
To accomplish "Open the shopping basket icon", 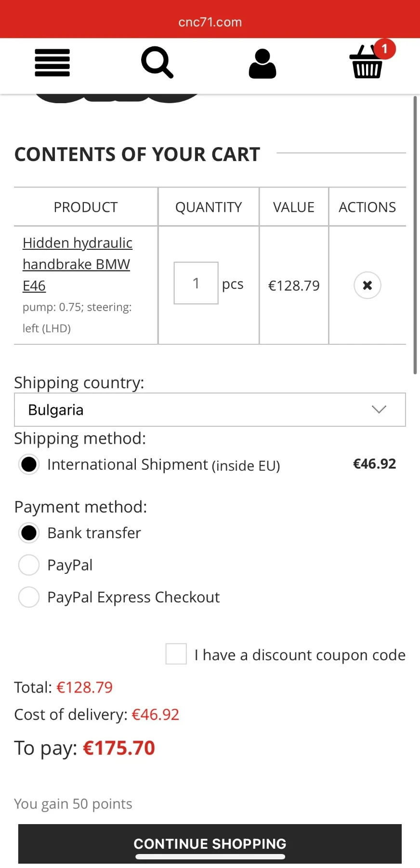I will tap(366, 64).
